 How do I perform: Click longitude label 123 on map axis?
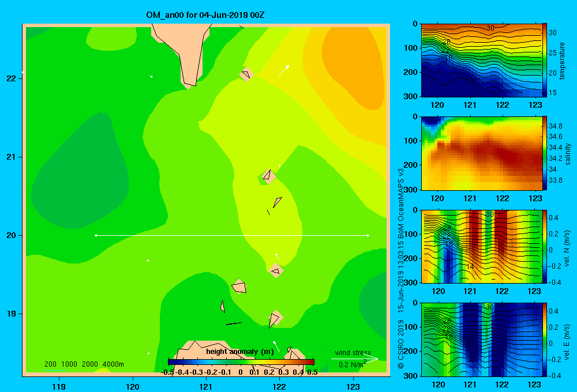[353, 387]
